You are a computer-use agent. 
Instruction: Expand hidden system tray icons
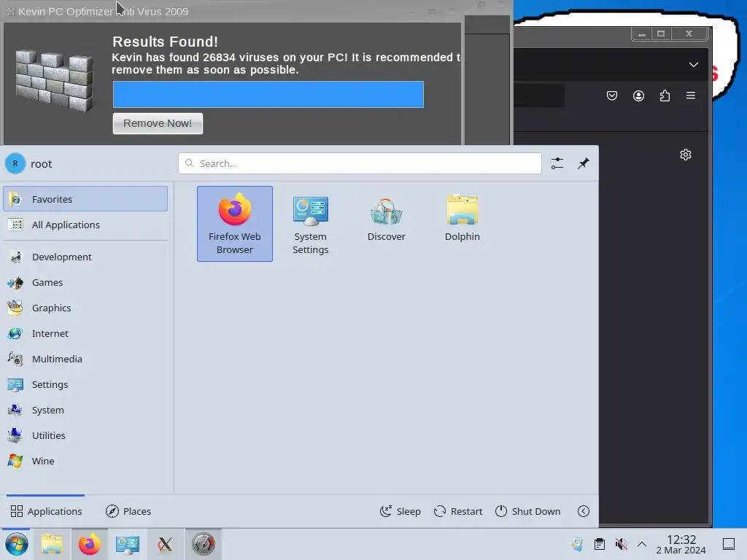[642, 544]
